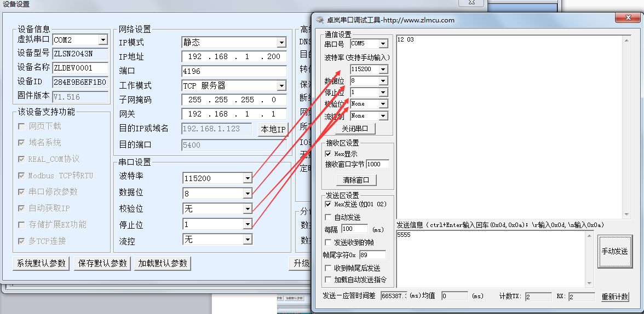This screenshot has height=314, width=644.
Task: Click the 保存默认参数 button
Action: point(102,263)
